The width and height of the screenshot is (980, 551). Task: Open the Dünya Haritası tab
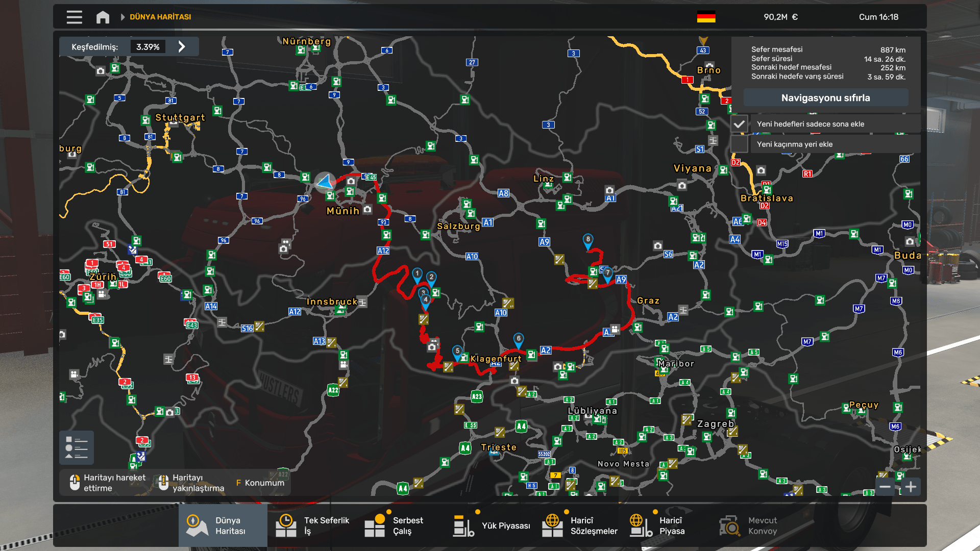coord(223,525)
